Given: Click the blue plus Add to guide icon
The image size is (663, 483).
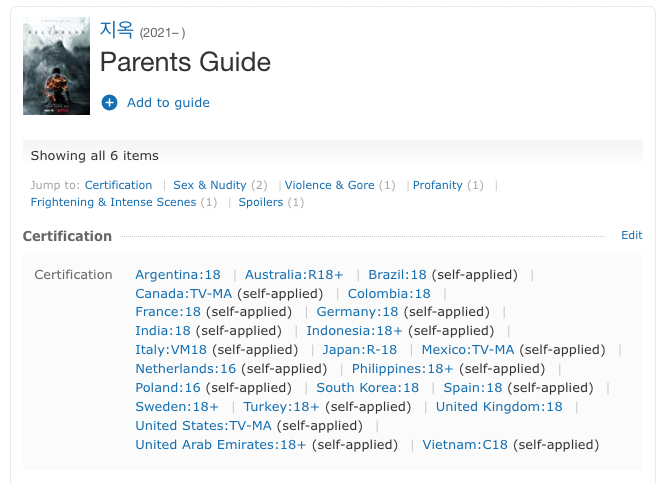Looking at the screenshot, I should coord(109,102).
